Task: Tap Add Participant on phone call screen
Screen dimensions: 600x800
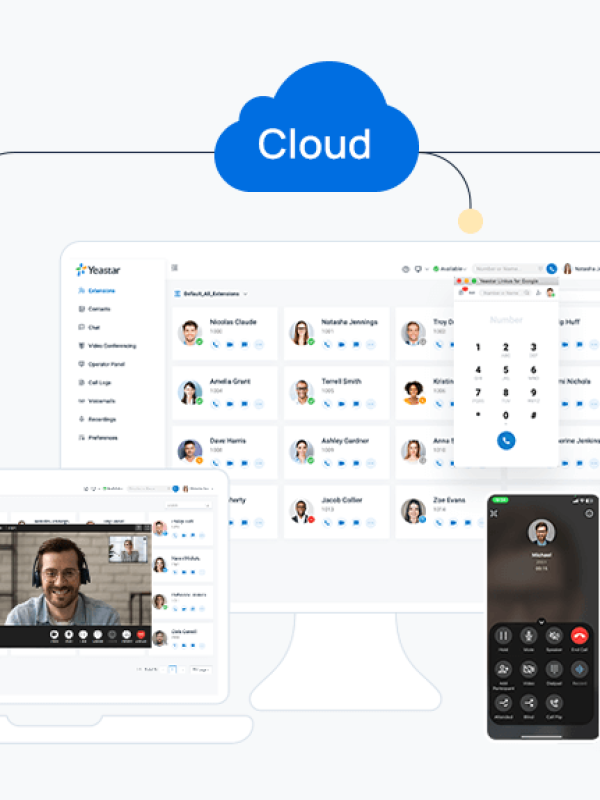Action: [503, 669]
